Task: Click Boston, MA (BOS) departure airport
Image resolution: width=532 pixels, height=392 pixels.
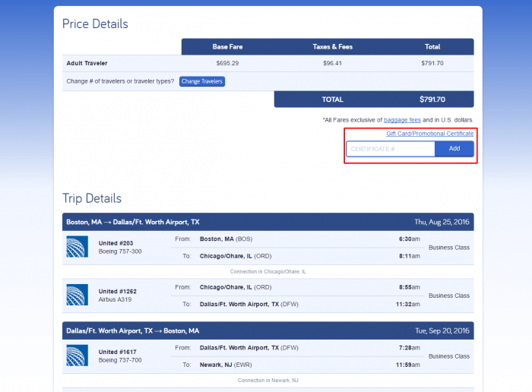Action: coord(226,239)
